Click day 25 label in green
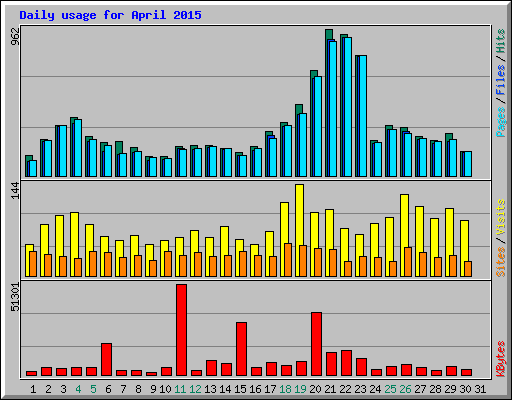This screenshot has height=400, width=512. click(x=390, y=389)
